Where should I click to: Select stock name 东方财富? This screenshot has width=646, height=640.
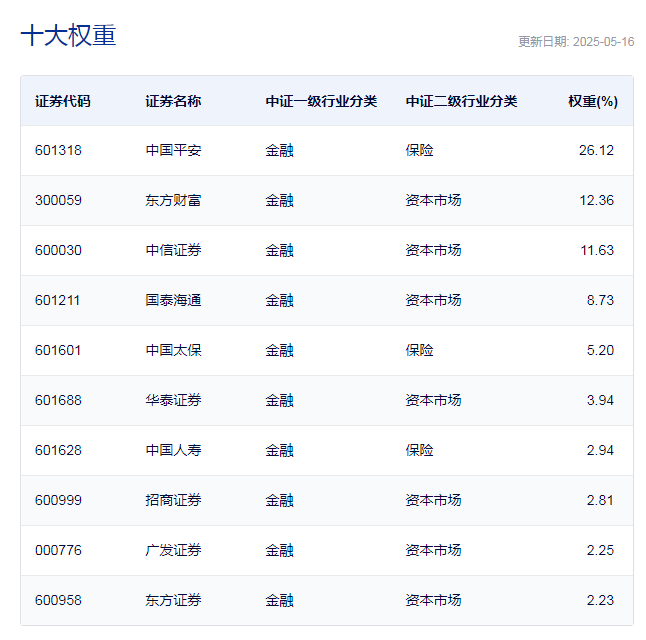click(173, 200)
